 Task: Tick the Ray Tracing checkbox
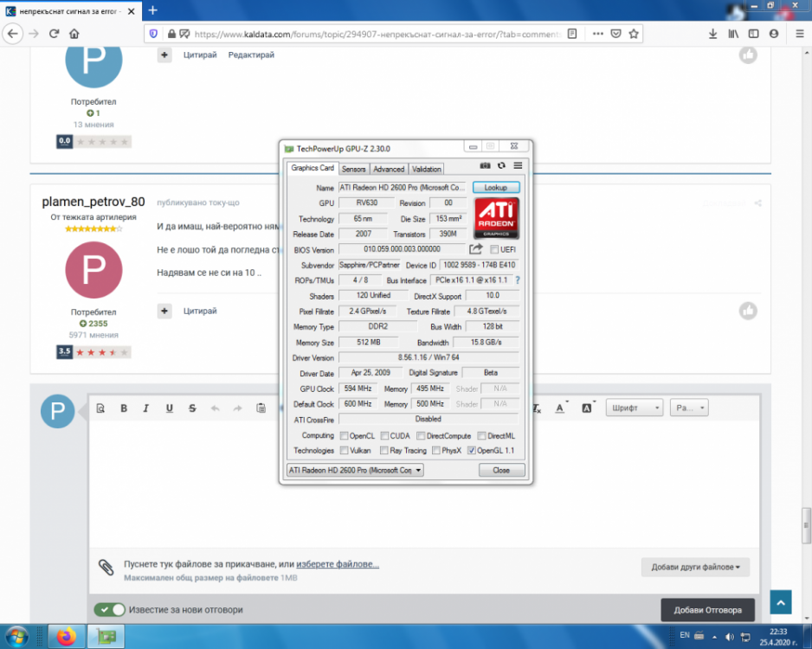(383, 450)
